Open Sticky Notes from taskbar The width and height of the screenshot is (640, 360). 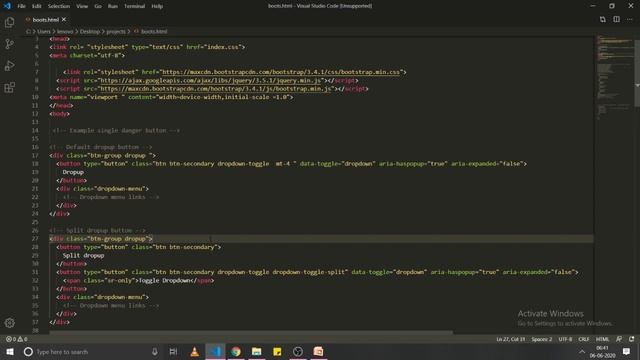[277, 351]
